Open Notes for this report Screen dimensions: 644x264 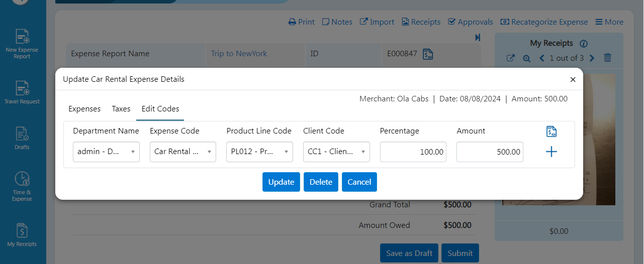pyautogui.click(x=337, y=22)
